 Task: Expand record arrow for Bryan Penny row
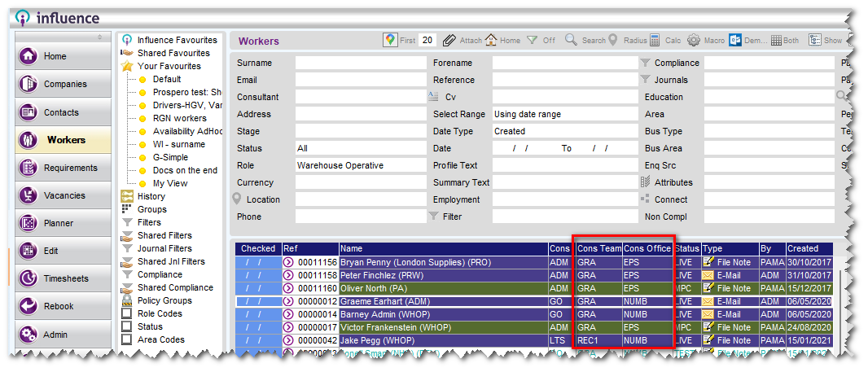pyautogui.click(x=288, y=263)
